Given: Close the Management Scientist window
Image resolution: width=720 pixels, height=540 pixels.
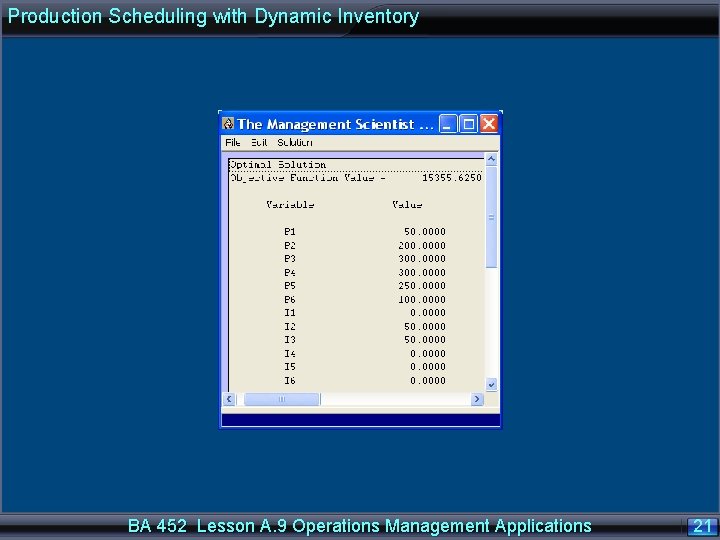Looking at the screenshot, I should (x=489, y=124).
